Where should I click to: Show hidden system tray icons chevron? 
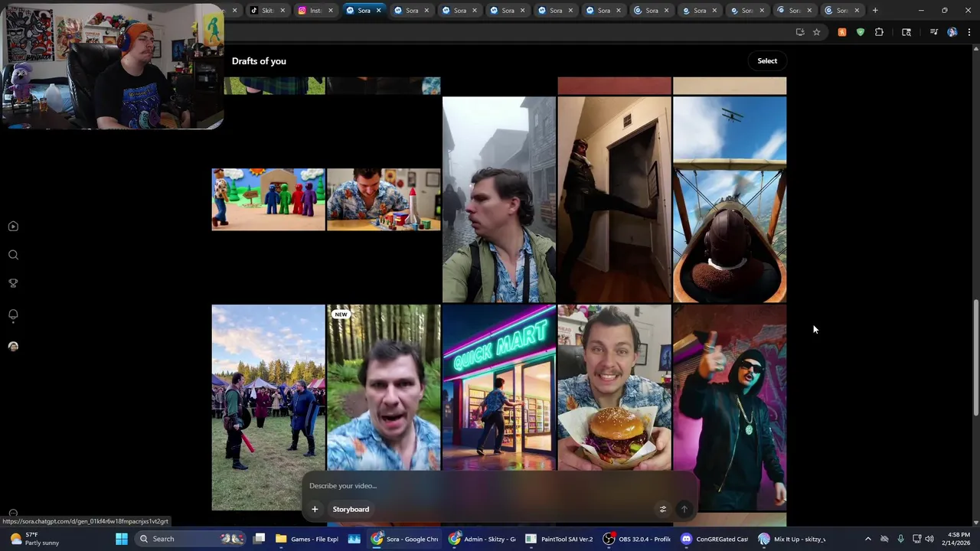pos(867,539)
